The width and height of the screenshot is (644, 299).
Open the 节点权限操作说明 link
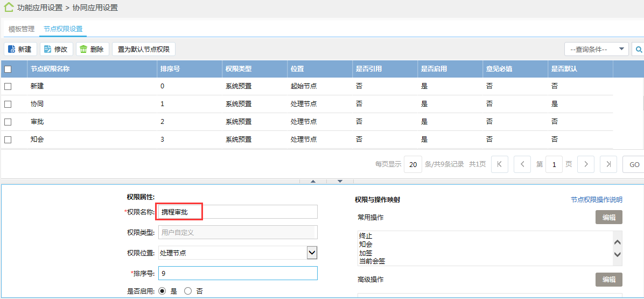tap(596, 200)
